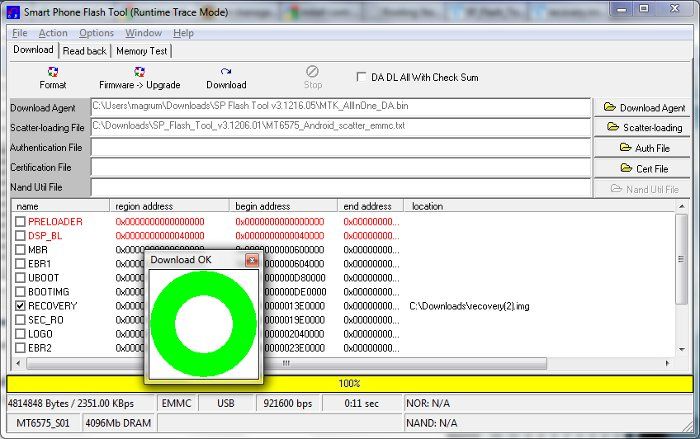The width and height of the screenshot is (700, 439).
Task: Open Download Agent file browser
Action: (x=643, y=107)
